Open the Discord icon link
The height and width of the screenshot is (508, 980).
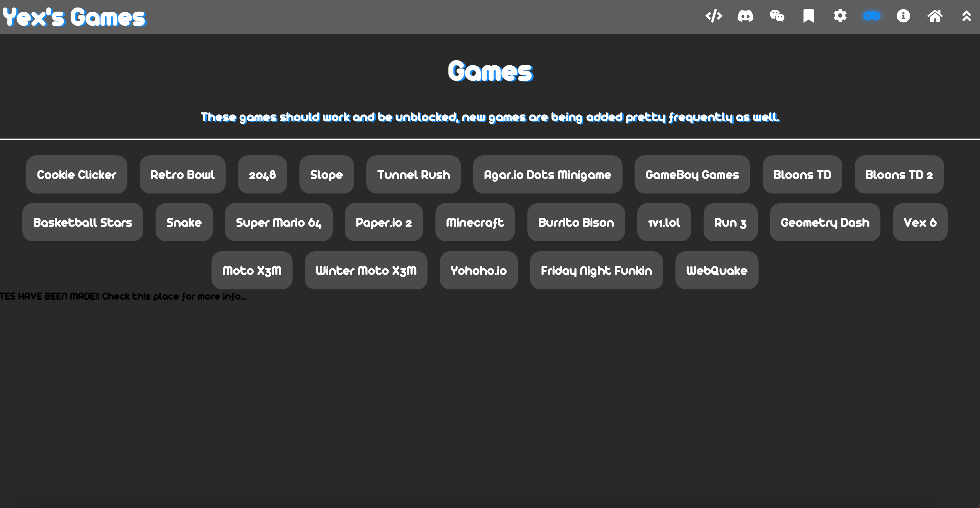click(x=745, y=16)
